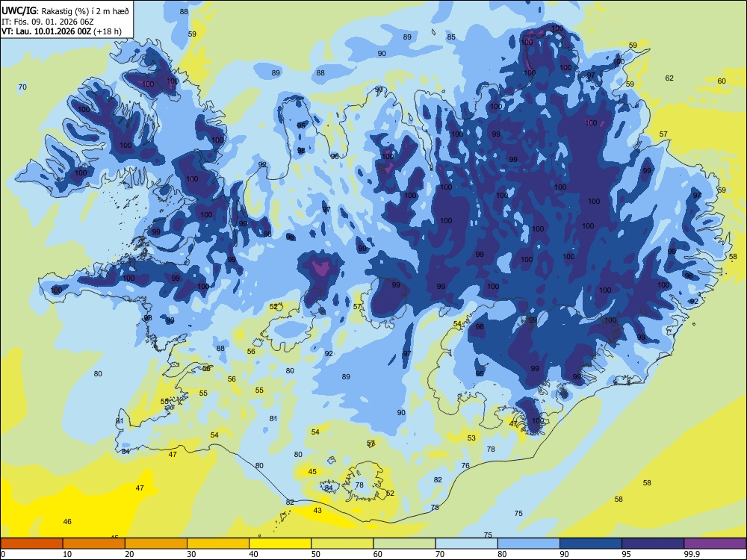Click the legend scale label '10'

click(x=67, y=554)
